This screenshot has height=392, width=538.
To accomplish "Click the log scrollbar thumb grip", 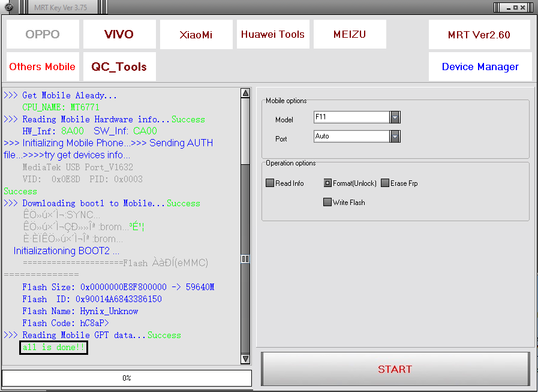I will [x=245, y=259].
